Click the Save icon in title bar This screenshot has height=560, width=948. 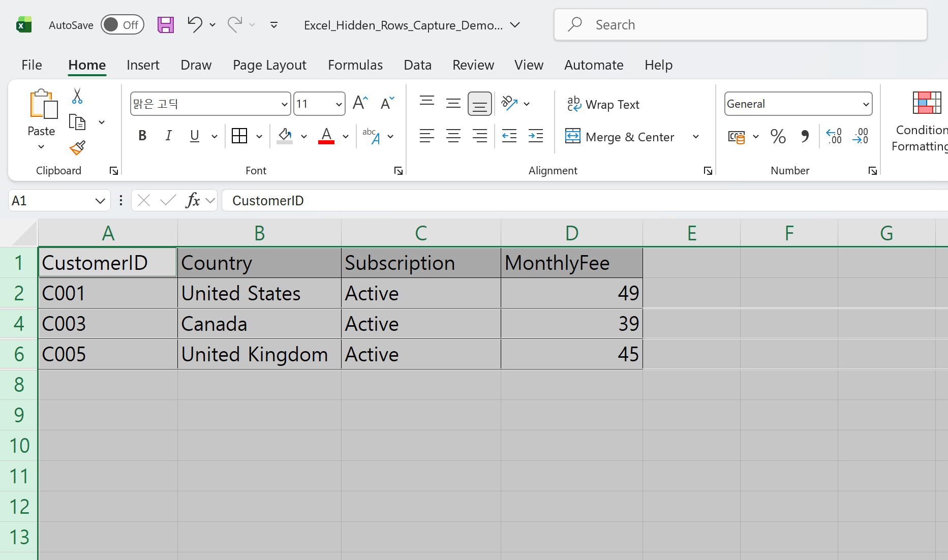point(165,25)
